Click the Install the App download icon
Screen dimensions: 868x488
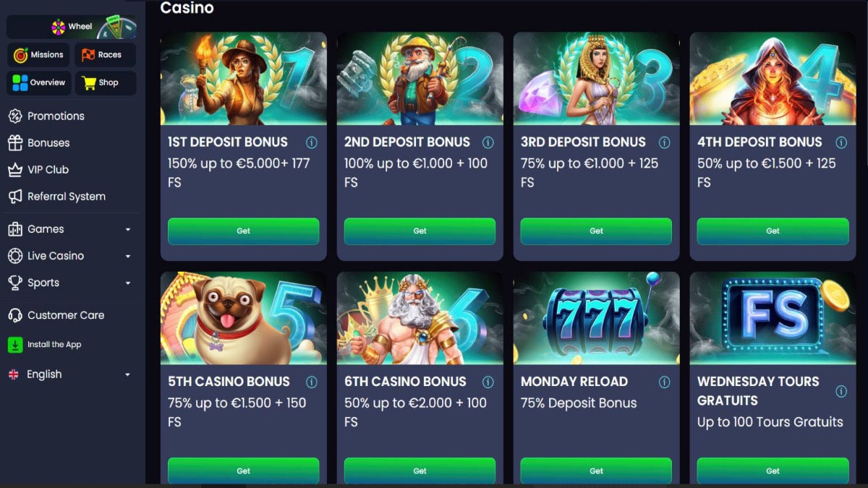15,345
